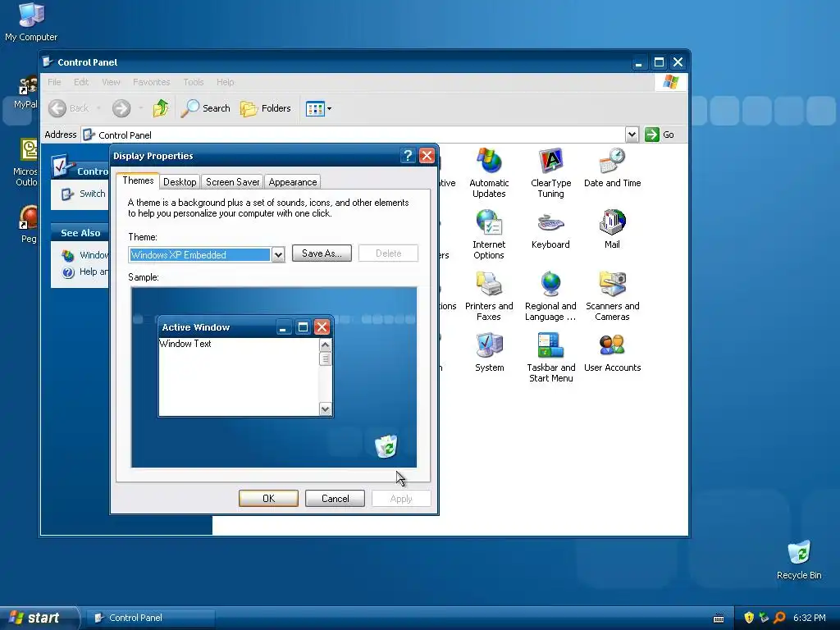Open the Tools menu

[193, 82]
